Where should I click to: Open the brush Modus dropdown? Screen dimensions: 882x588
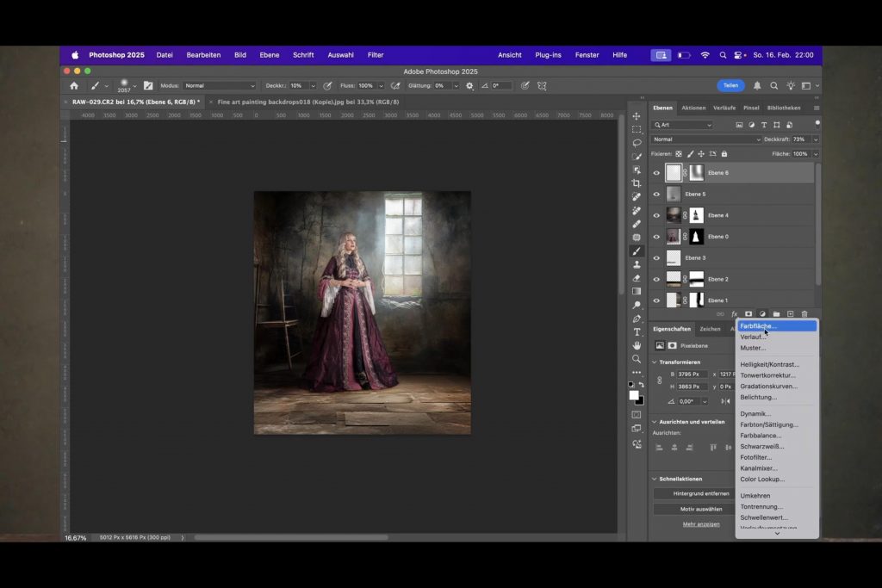tap(220, 86)
